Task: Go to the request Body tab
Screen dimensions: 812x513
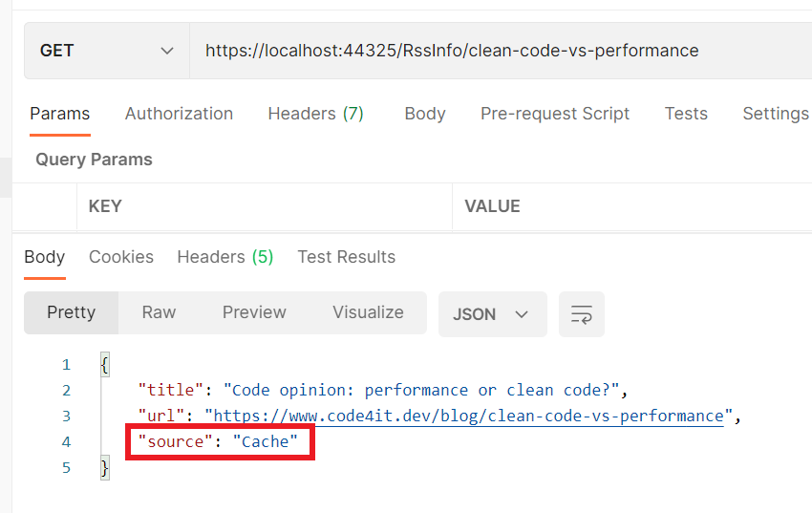Action: pos(424,114)
